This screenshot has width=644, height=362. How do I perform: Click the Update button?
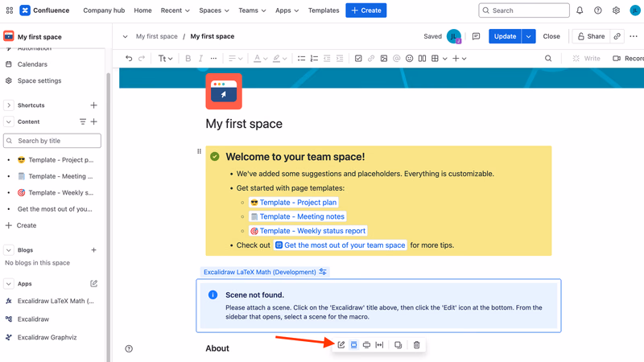pyautogui.click(x=505, y=36)
